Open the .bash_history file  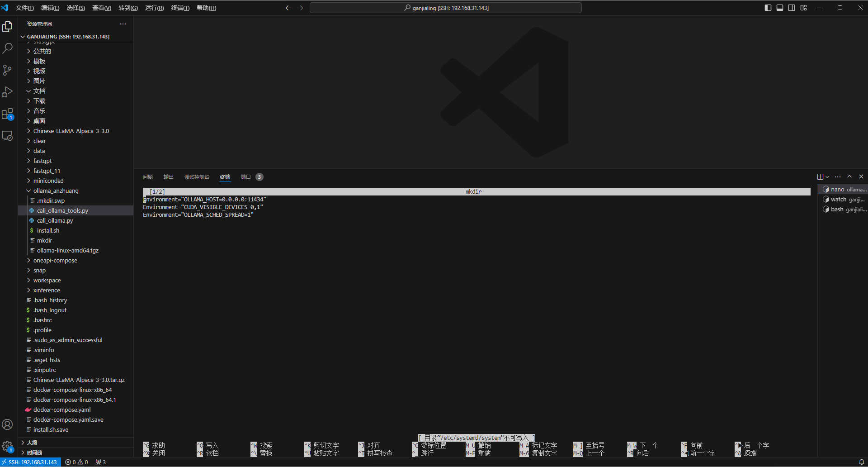point(75,300)
